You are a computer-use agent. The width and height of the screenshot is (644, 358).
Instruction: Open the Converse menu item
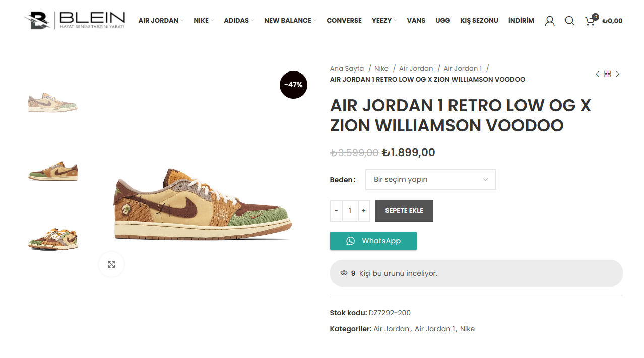click(x=344, y=21)
